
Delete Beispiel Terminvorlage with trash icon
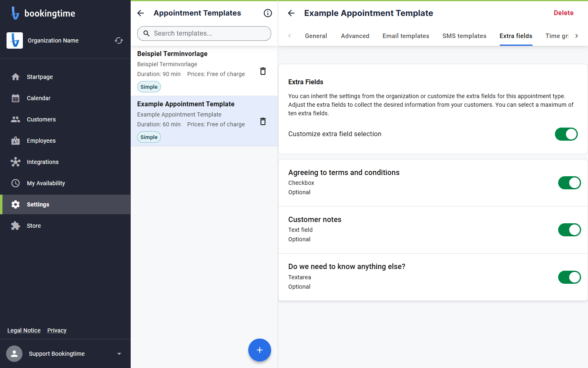(263, 71)
